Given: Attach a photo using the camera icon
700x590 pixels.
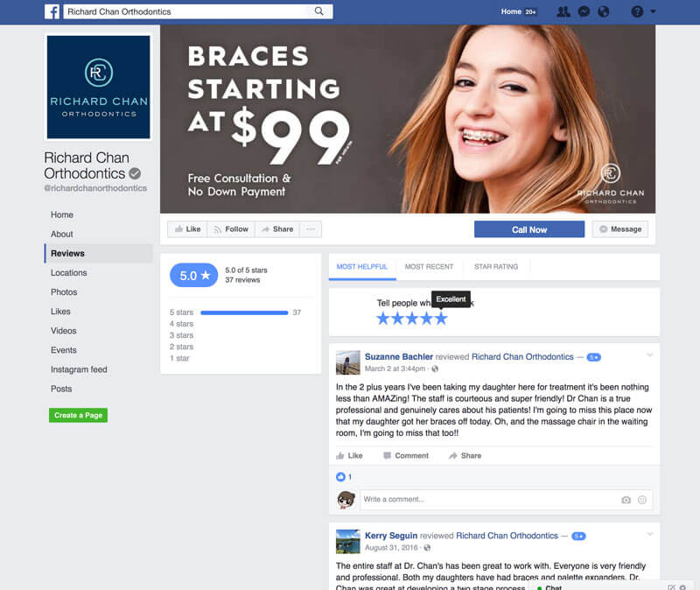Looking at the screenshot, I should tap(626, 500).
